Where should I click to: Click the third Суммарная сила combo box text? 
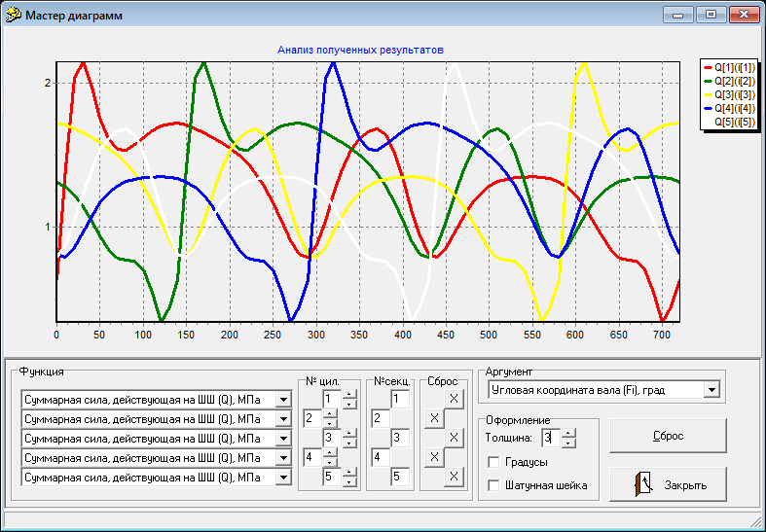[142, 439]
